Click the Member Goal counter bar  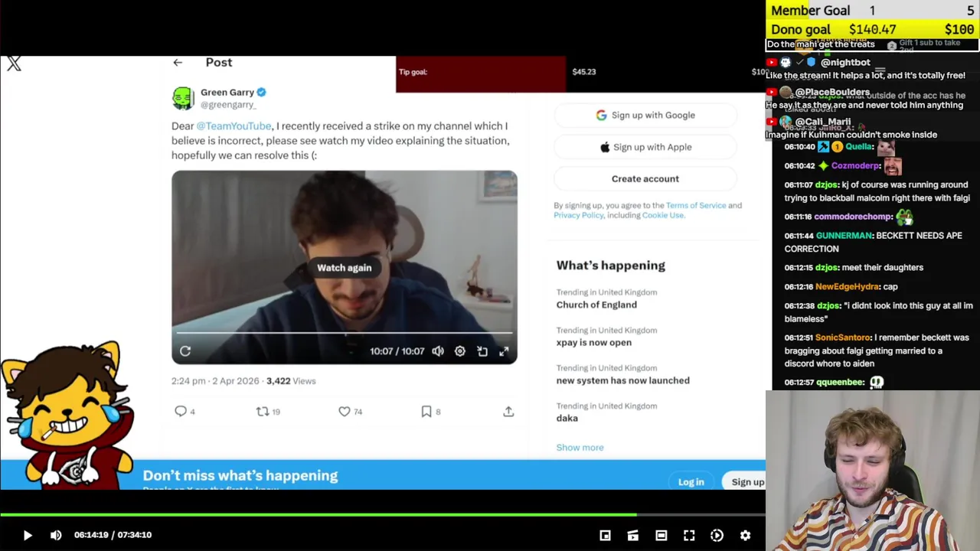pyautogui.click(x=873, y=11)
